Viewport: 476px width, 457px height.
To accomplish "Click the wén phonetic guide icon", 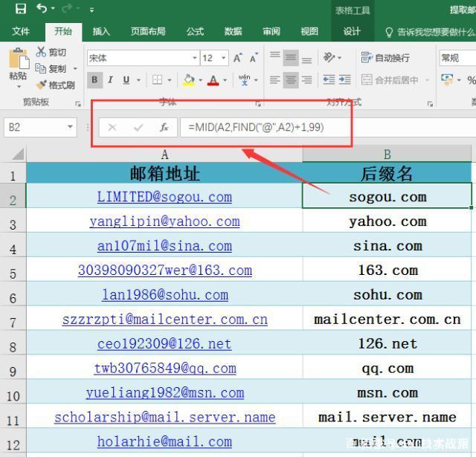I will click(244, 80).
